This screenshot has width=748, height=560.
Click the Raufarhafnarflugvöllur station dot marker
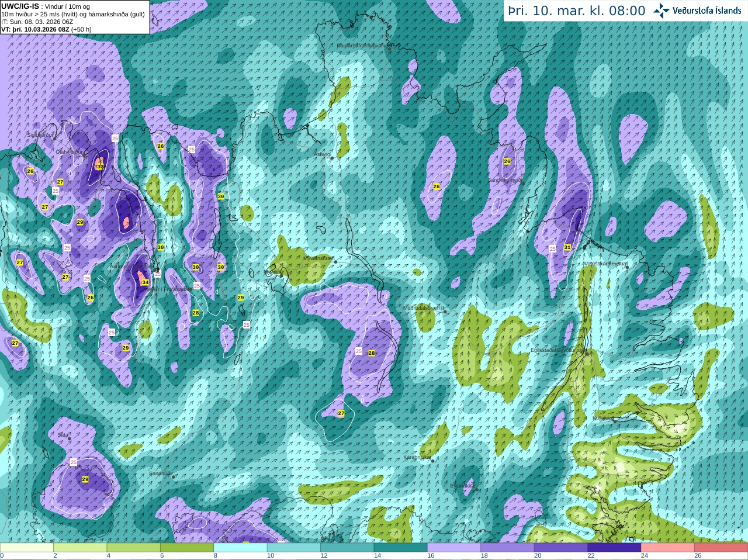(390, 50)
